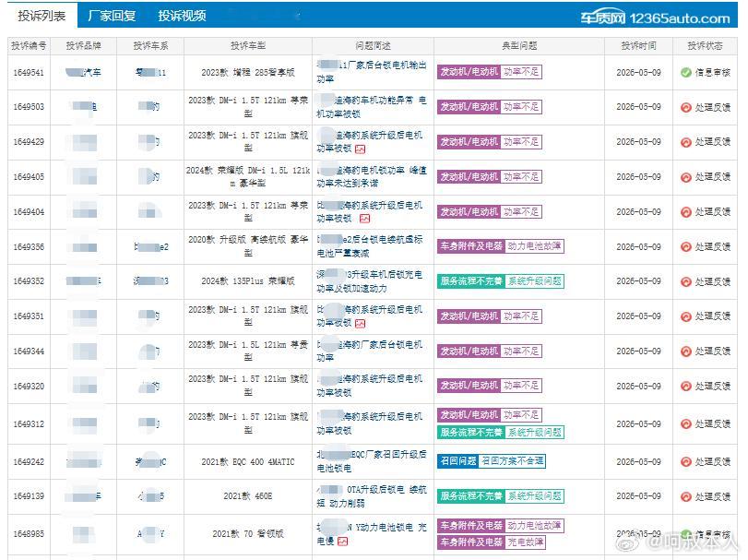Click 处理反馈 status in row 1649320
The height and width of the screenshot is (560, 748).
coord(713,386)
